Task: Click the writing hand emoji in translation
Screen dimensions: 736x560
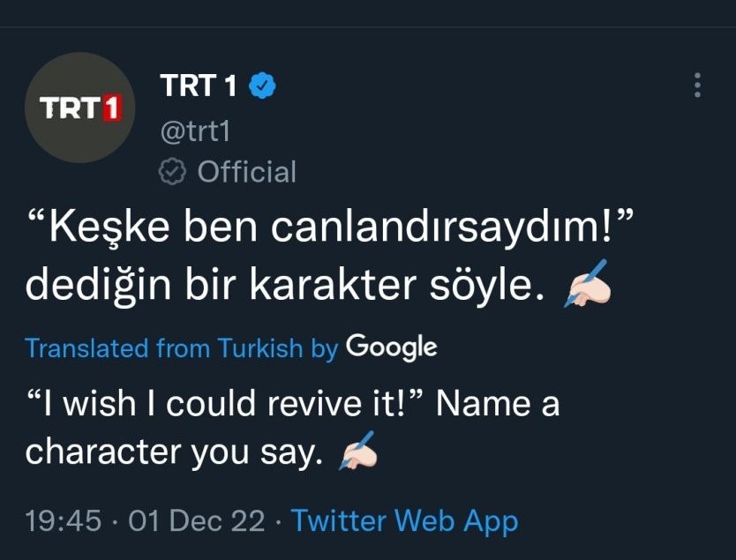Action: pos(357,452)
